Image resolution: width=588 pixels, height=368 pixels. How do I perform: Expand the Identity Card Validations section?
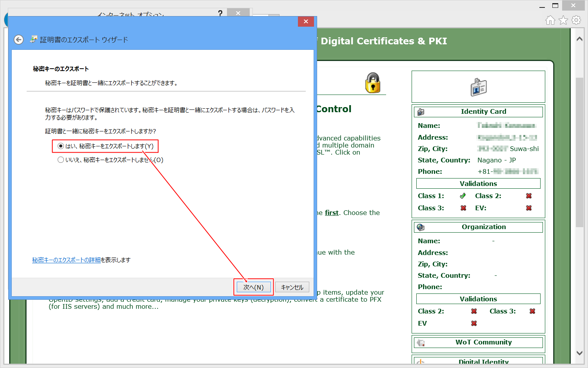(x=478, y=184)
